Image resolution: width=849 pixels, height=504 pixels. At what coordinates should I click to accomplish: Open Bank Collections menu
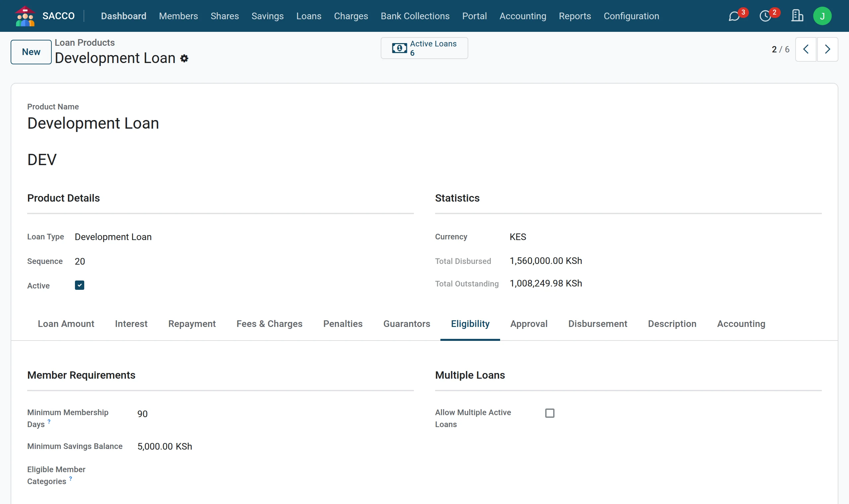(x=415, y=16)
